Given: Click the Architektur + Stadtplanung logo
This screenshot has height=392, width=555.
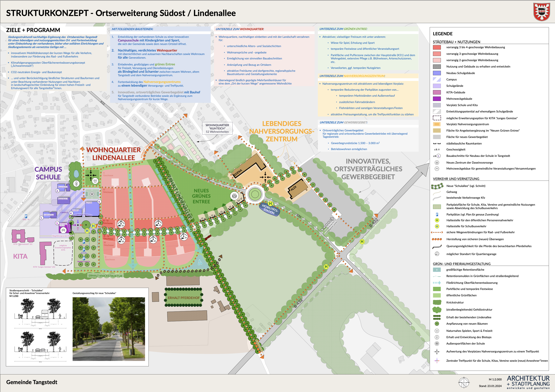Looking at the screenshot, I should pyautogui.click(x=528, y=382).
